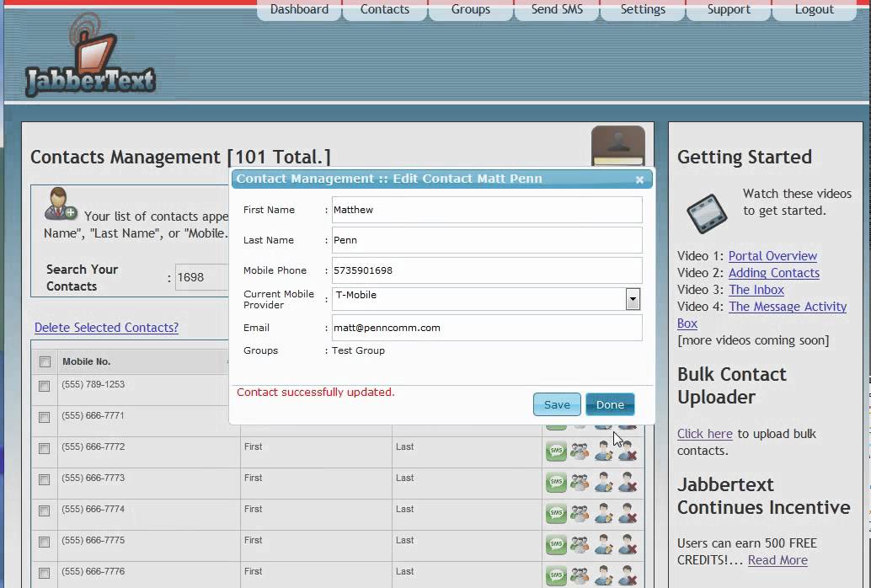Click the Mobile No. column header
The height and width of the screenshot is (588, 871).
(86, 361)
